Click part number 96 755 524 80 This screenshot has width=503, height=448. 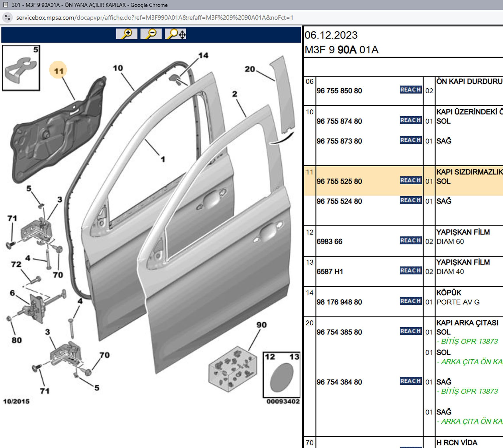point(339,201)
